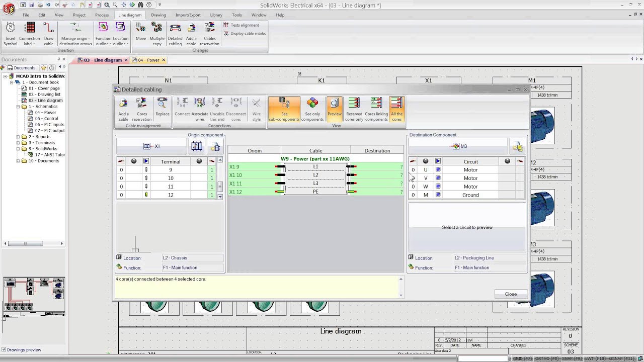Screen dimensions: 644x362
Task: Click Disconnect cores icon
Action: [x=236, y=109]
